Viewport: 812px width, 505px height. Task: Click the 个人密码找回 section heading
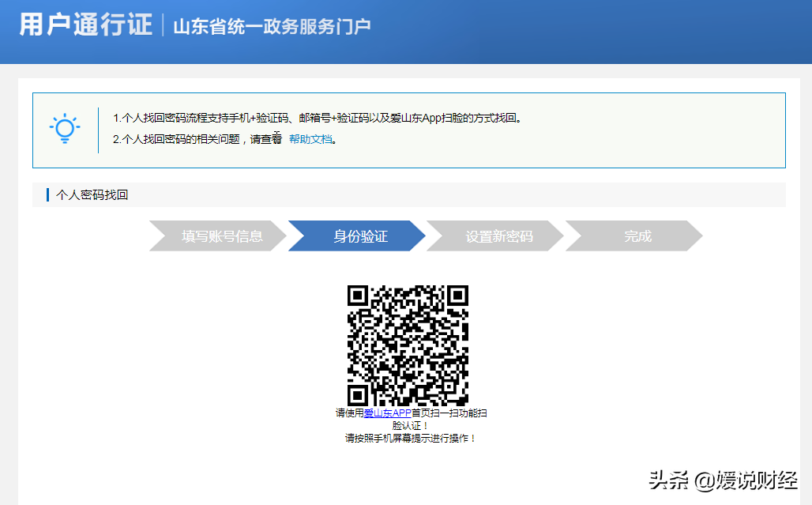click(92, 194)
